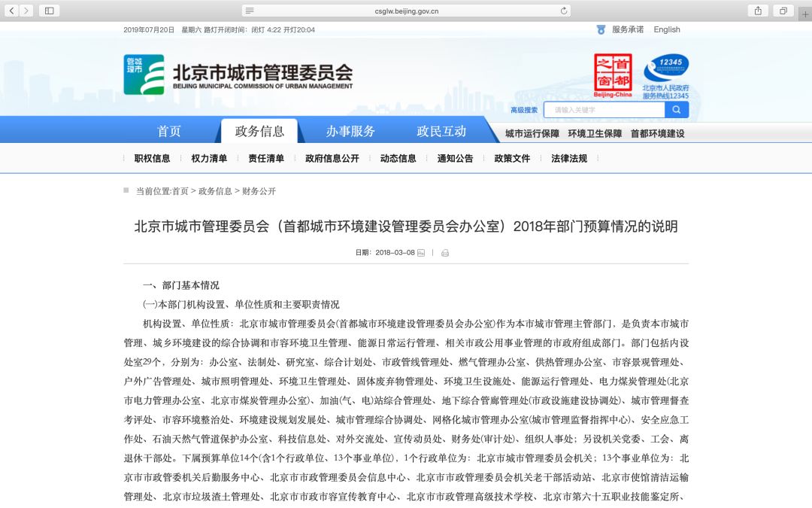This screenshot has height=508, width=812.
Task: Open the Share button in Safari toolbar
Action: tap(758, 11)
